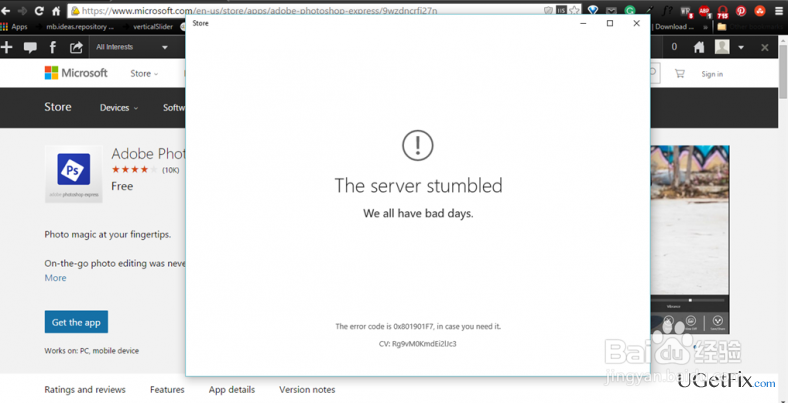Viewport: 788px width, 404px height.
Task: Click the profile avatar in the toolbar
Action: pyautogui.click(x=722, y=47)
